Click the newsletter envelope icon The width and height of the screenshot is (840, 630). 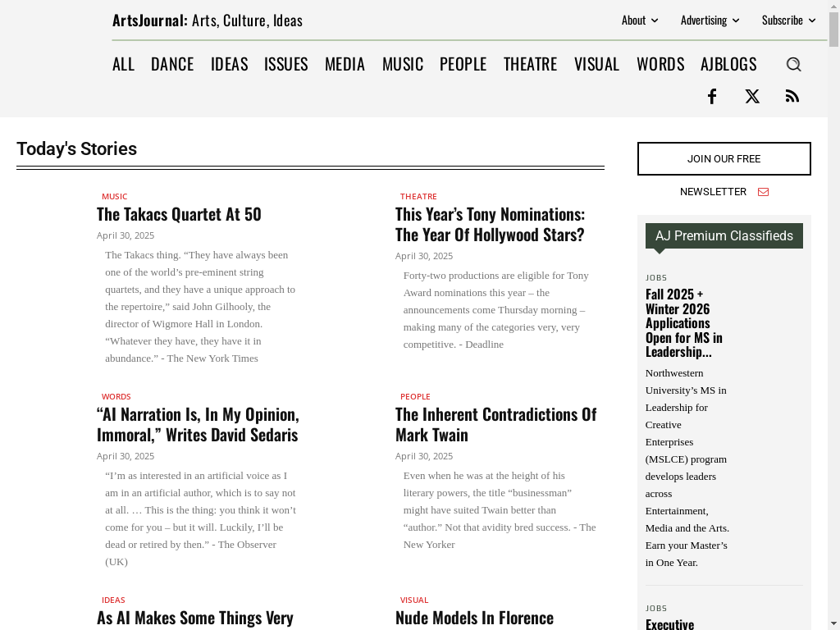[764, 192]
